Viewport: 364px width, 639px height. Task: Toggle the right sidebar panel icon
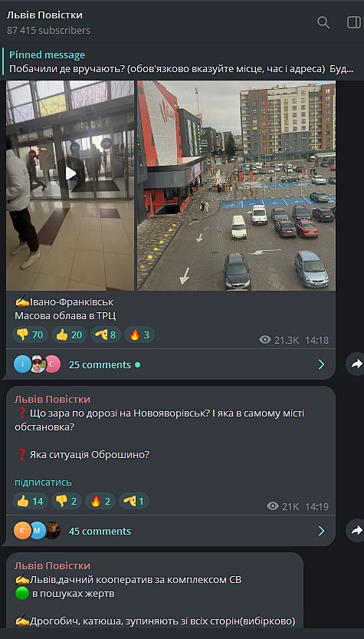pyautogui.click(x=354, y=22)
